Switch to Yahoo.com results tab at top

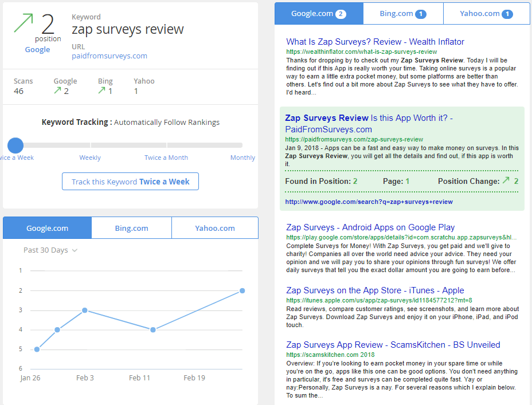(487, 14)
